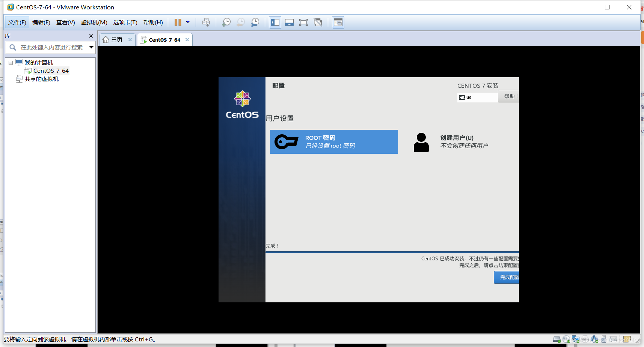
Task: Switch to Unity mode
Action: pyautogui.click(x=318, y=23)
